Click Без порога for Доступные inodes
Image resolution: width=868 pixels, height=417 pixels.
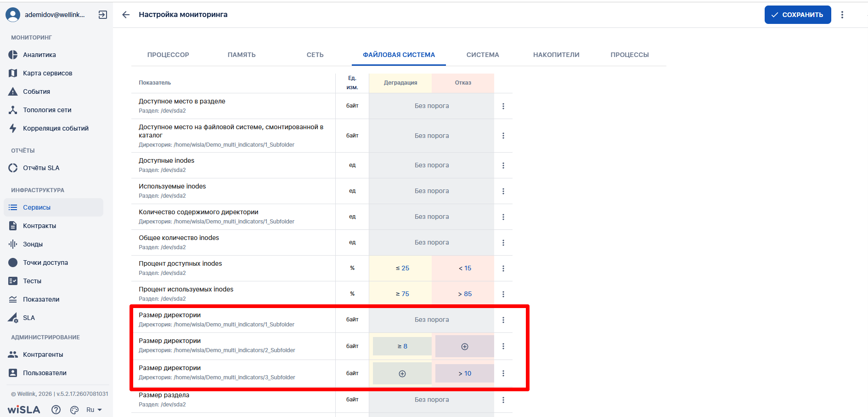[x=432, y=165]
